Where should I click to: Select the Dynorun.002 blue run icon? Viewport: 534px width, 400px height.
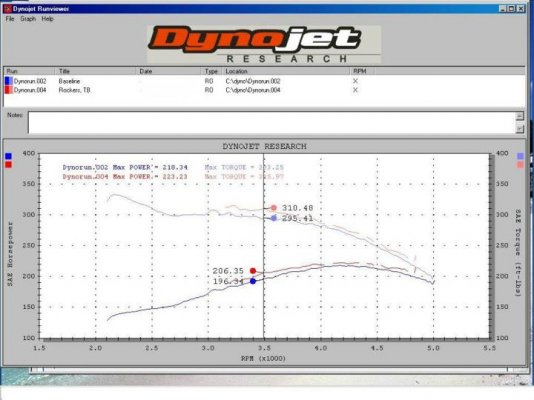pyautogui.click(x=9, y=81)
